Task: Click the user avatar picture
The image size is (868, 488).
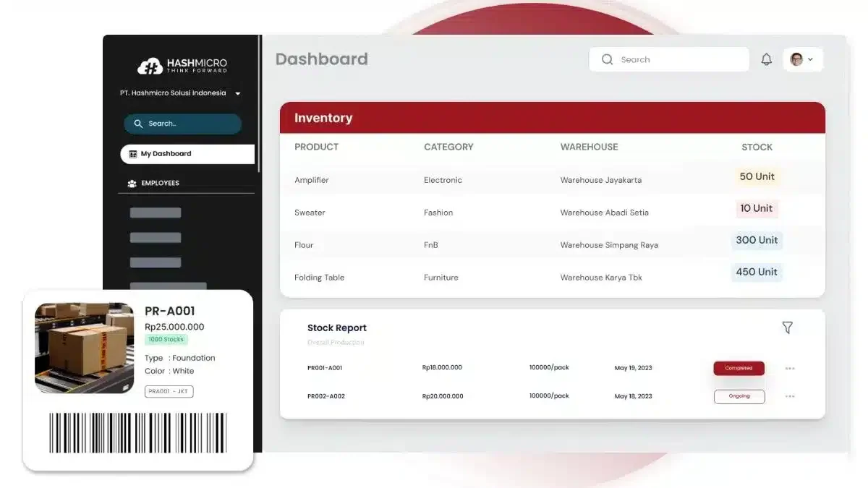Action: tap(796, 59)
